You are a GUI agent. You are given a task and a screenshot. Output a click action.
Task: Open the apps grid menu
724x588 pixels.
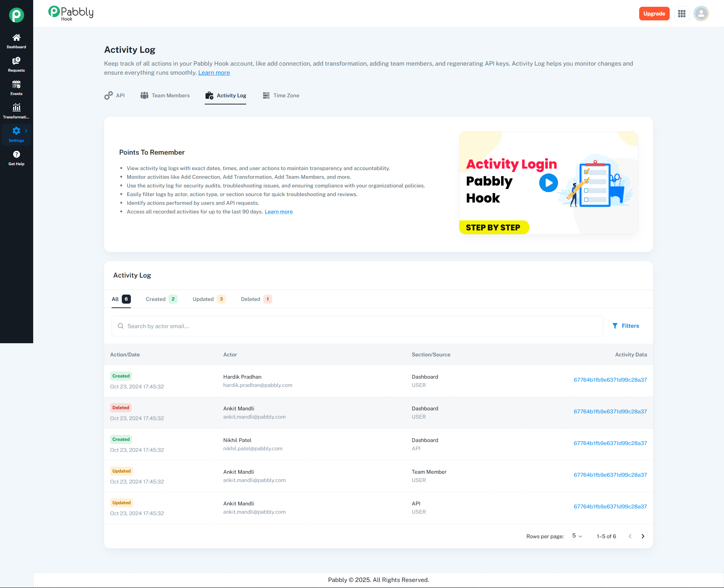(682, 14)
